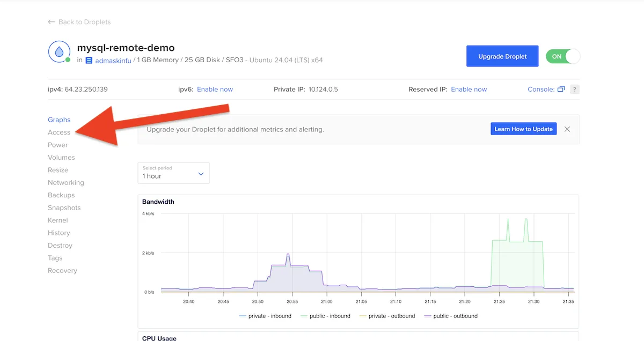Click the project icon next to admaskinfu
The height and width of the screenshot is (341, 644).
89,61
